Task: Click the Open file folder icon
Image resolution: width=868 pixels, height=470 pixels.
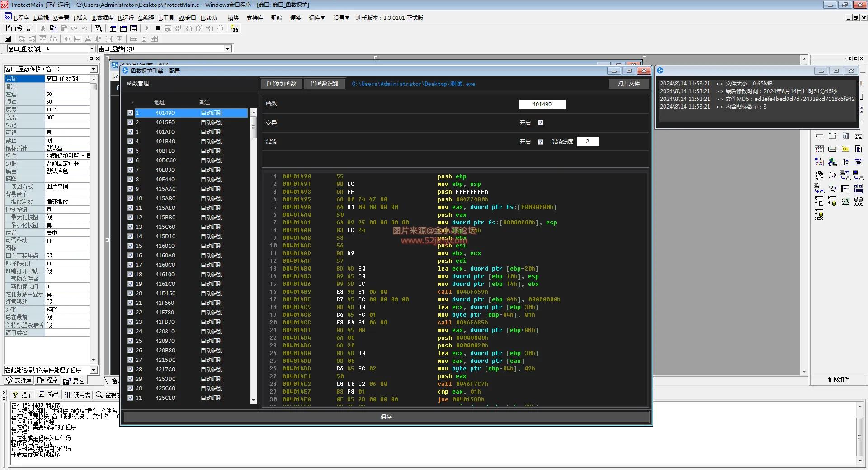Action: tap(19, 28)
